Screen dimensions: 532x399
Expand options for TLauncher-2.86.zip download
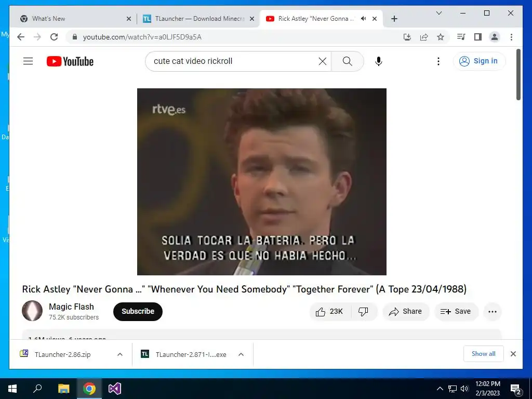pos(120,354)
